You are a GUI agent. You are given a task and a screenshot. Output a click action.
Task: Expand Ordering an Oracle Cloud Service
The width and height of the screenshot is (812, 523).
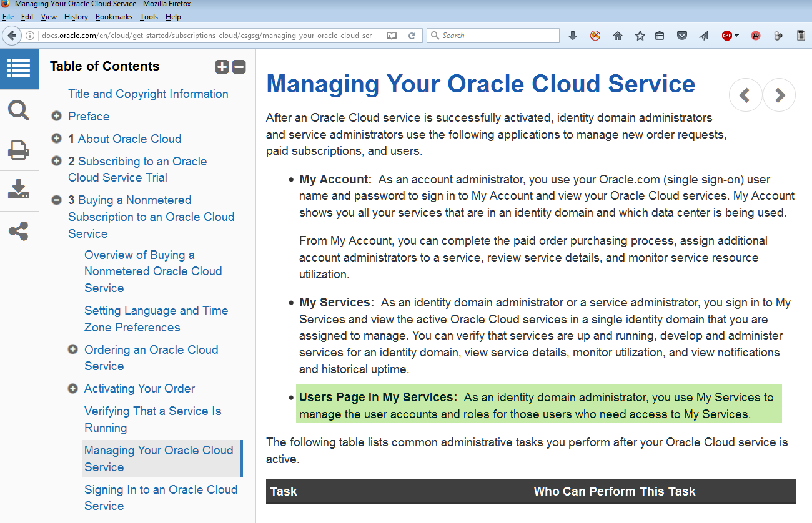tap(72, 349)
